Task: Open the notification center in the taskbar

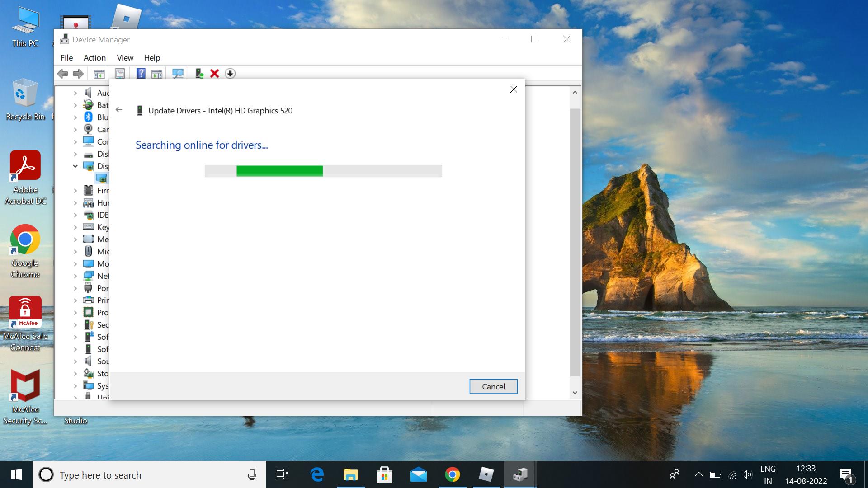Action: click(846, 475)
